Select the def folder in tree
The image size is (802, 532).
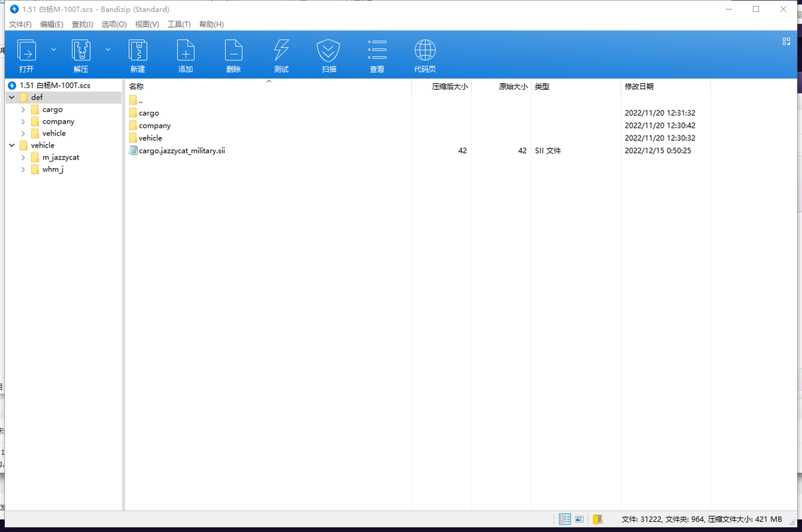coord(37,98)
